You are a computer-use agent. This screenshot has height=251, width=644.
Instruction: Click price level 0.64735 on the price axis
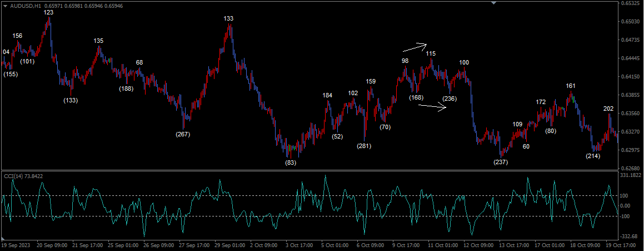coord(632,40)
